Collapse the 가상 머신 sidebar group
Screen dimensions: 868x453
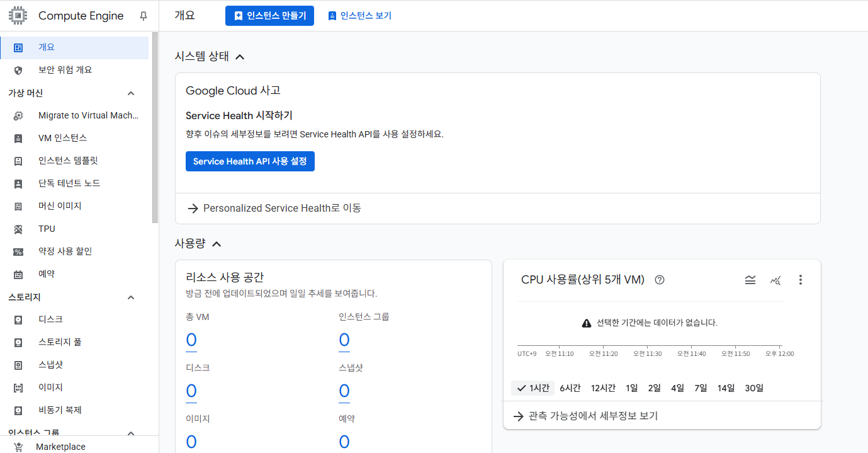[131, 93]
